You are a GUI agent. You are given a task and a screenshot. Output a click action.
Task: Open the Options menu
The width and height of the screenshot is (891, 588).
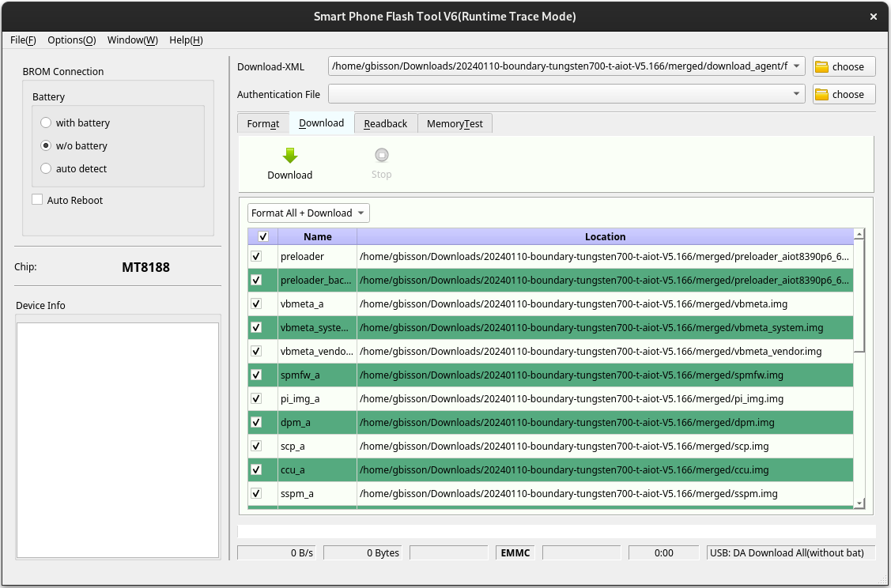tap(71, 40)
